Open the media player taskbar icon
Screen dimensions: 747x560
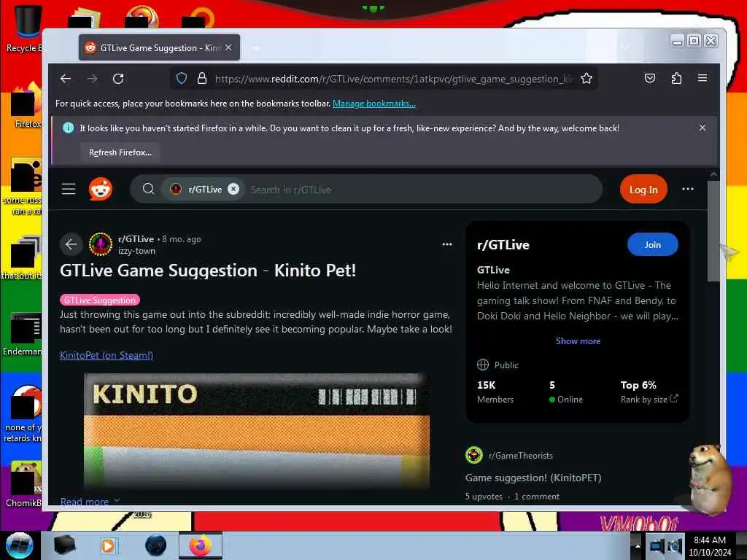point(108,545)
